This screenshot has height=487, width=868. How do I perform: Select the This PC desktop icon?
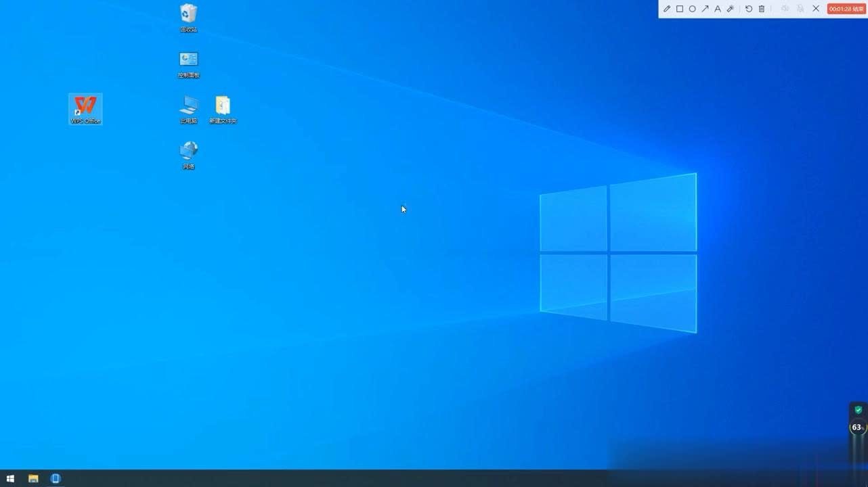pos(188,108)
